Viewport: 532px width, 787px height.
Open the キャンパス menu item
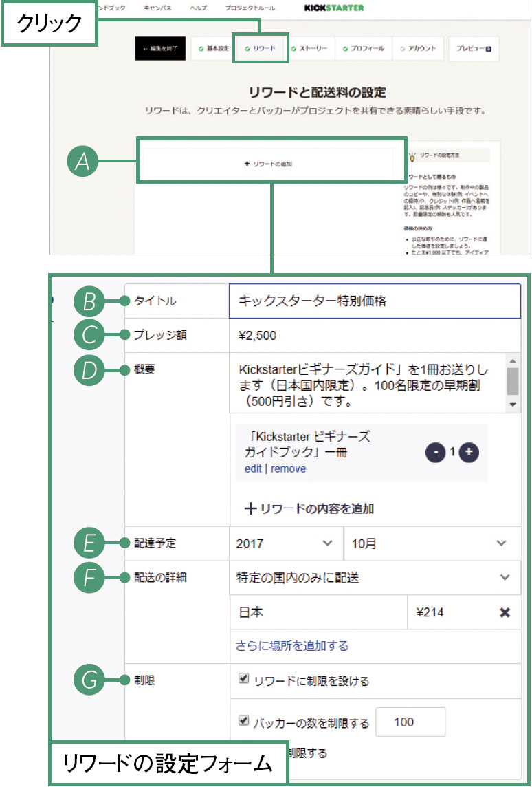coord(157,8)
